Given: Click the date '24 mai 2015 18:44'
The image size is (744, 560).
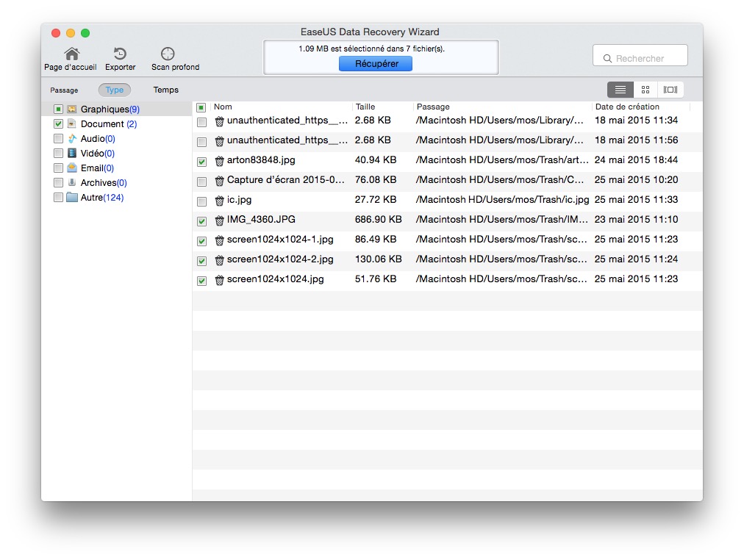Looking at the screenshot, I should click(x=636, y=159).
